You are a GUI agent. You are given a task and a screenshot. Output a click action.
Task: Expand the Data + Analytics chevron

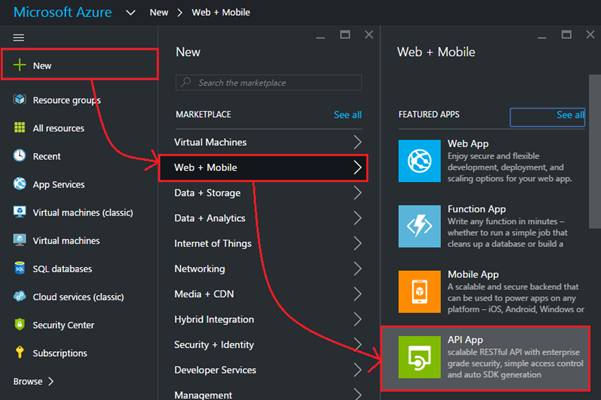pos(357,218)
